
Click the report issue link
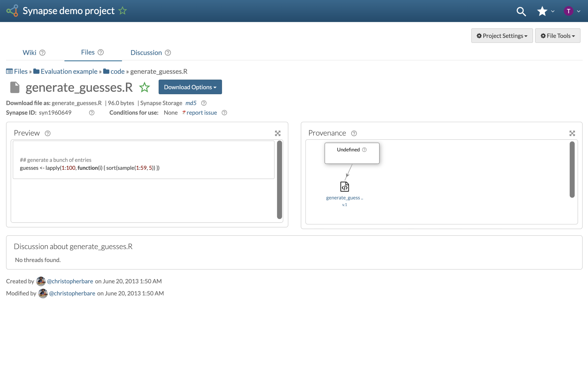201,113
